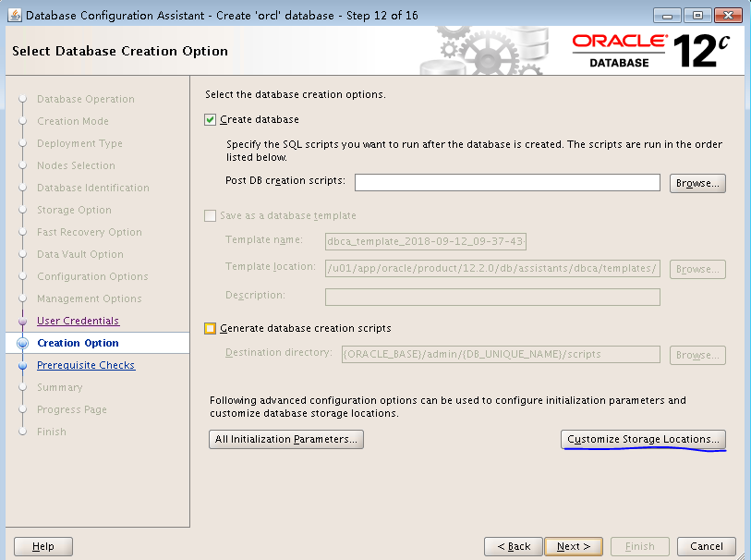Click the Configuration Options step
This screenshot has height=560, width=751.
click(x=93, y=276)
